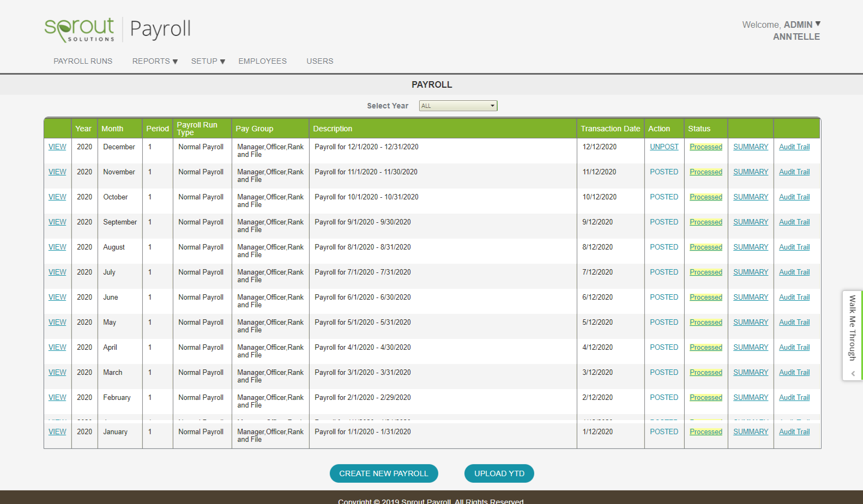Click the Year column header
The image size is (863, 504).
(83, 129)
